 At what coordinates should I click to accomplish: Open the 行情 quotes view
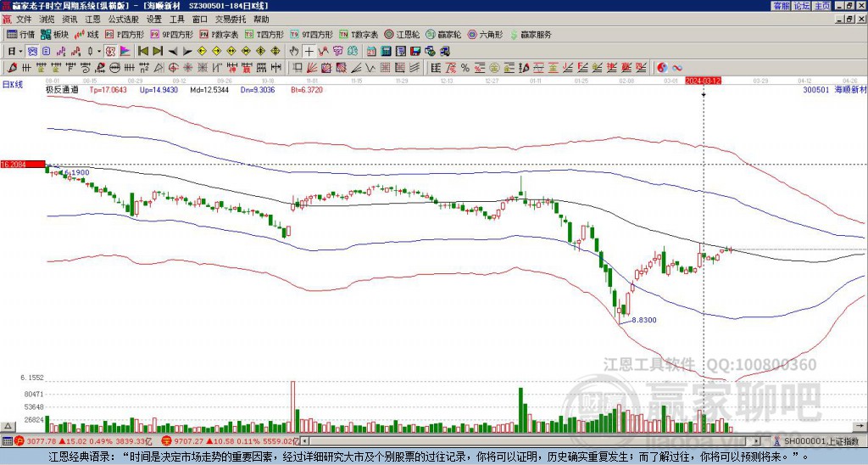click(21, 34)
